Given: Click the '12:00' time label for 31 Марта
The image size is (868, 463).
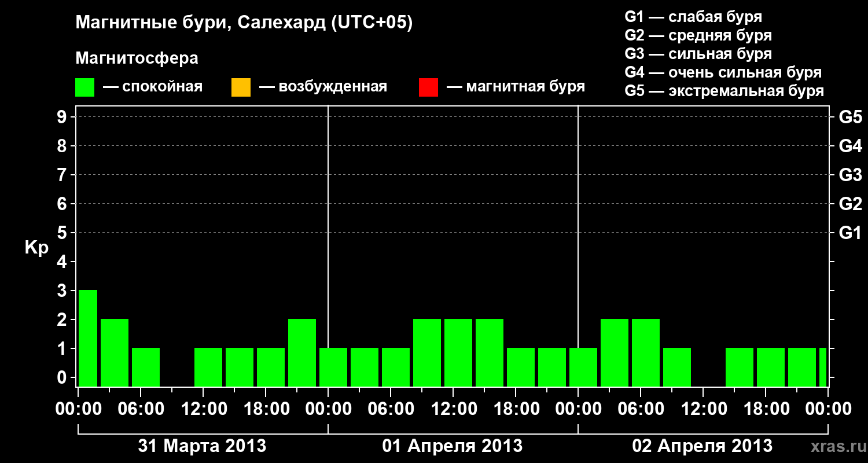Looking at the screenshot, I should [203, 409].
